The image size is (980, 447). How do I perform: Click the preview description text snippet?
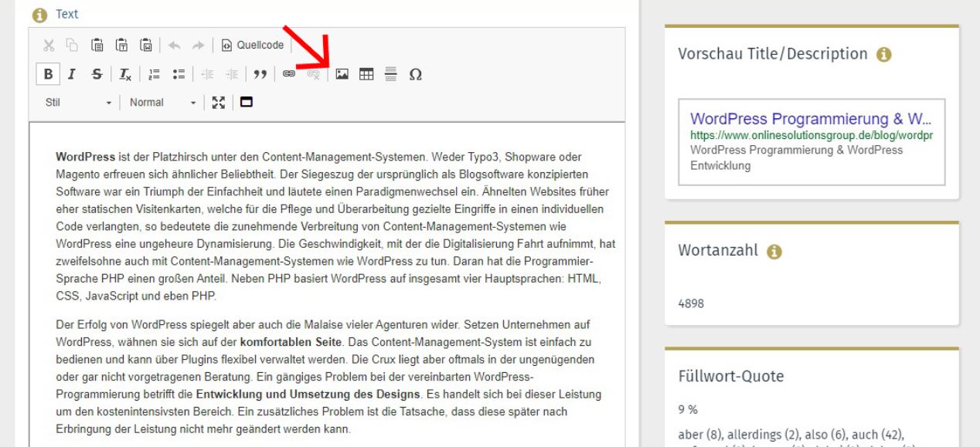pos(796,157)
